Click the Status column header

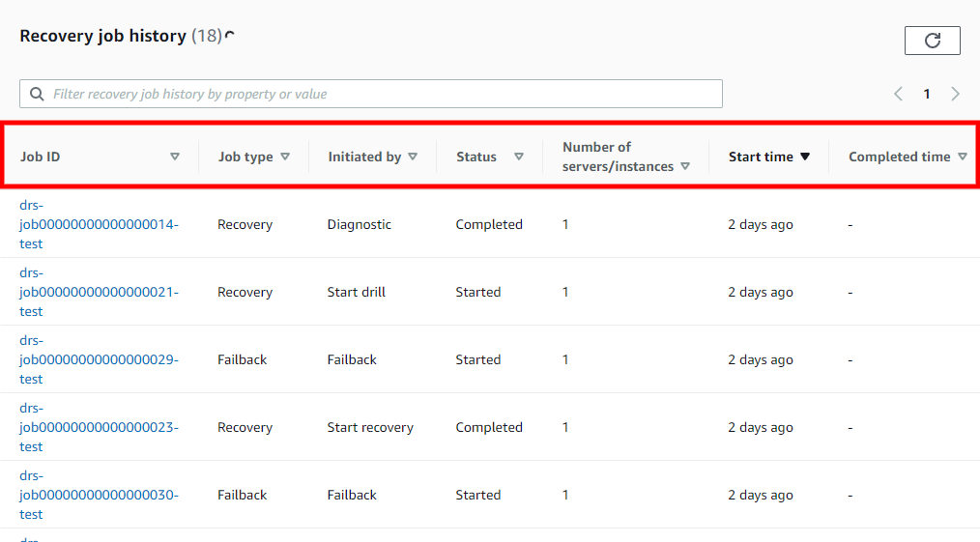[476, 157]
